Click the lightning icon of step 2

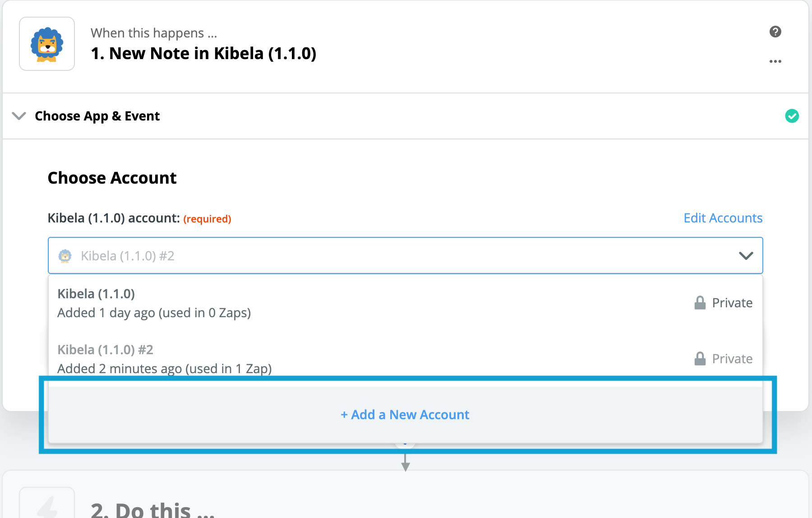click(47, 507)
